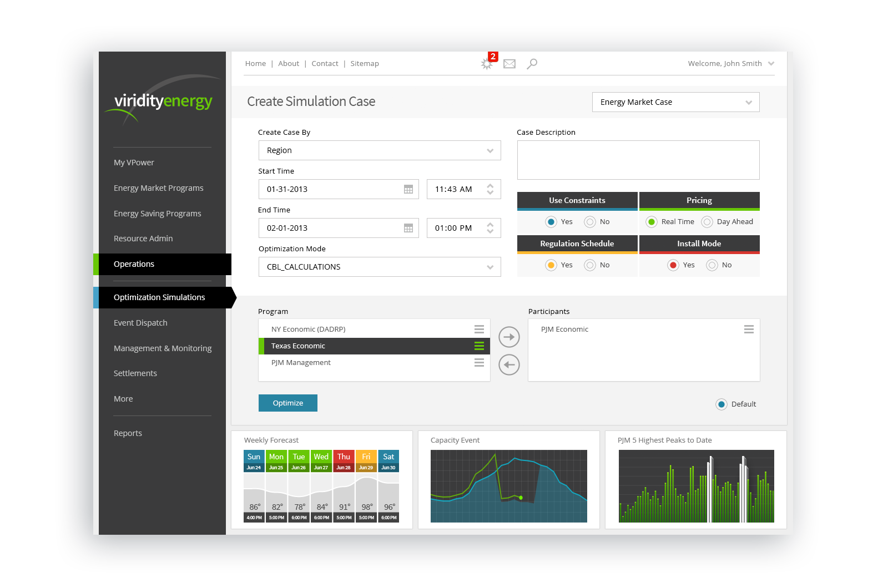
Task: Open Resource Admin section
Action: (143, 239)
